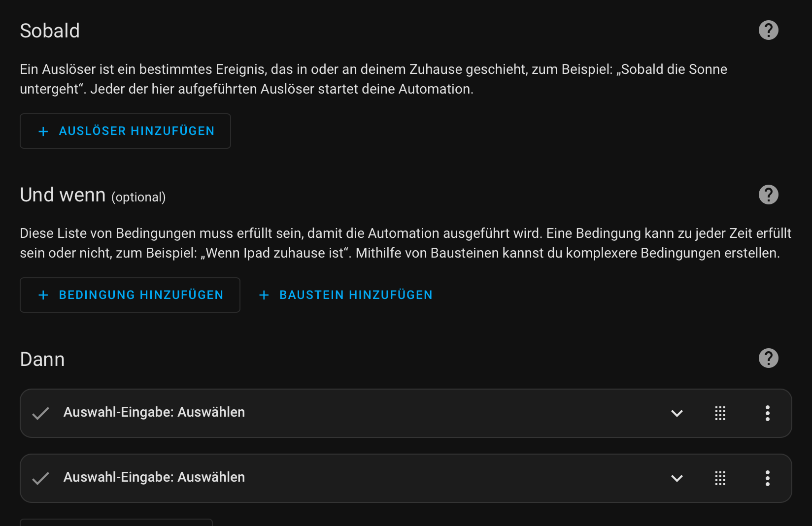The image size is (812, 526).
Task: Expand the first Auswahl-Eingabe action chevron
Action: [677, 413]
